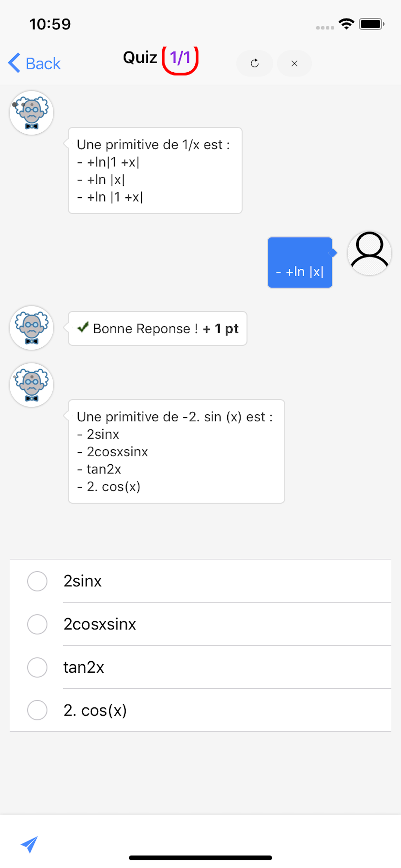Viewport: 401px width, 868px height.
Task: Close the quiz using the × icon
Action: (294, 63)
